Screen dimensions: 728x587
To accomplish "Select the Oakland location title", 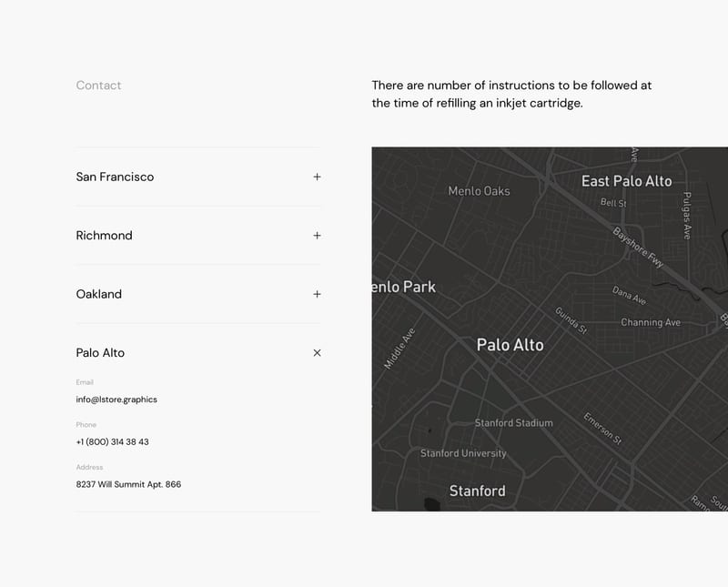I will (x=98, y=294).
